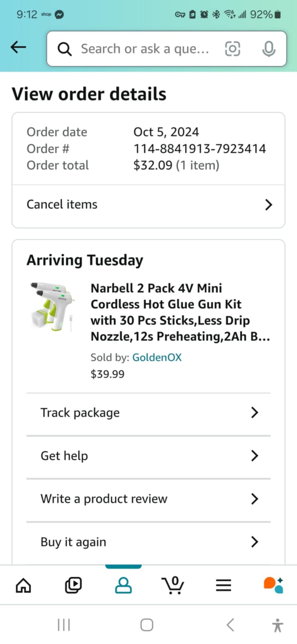297x644 pixels.
Task: Tap the microphone voice search icon
Action: pos(269,49)
